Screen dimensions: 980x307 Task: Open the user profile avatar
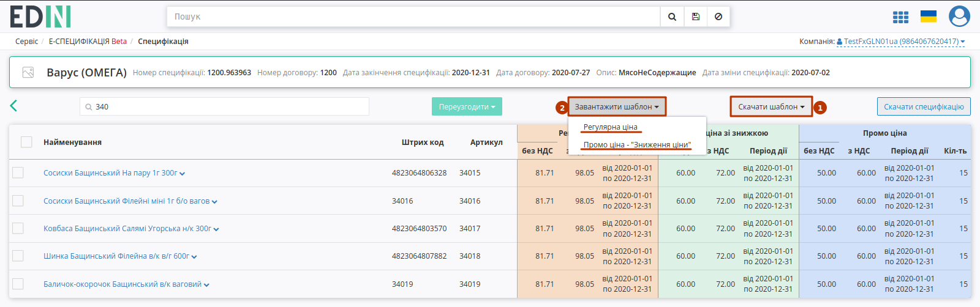(959, 17)
